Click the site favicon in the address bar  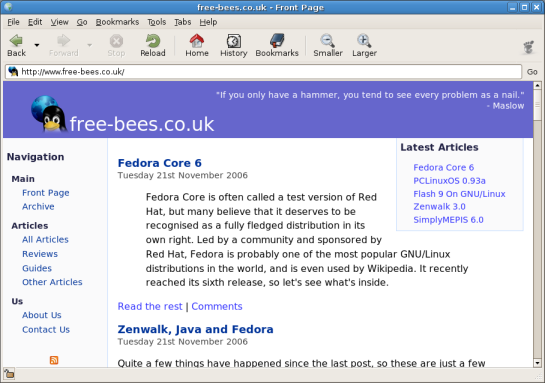[x=13, y=72]
